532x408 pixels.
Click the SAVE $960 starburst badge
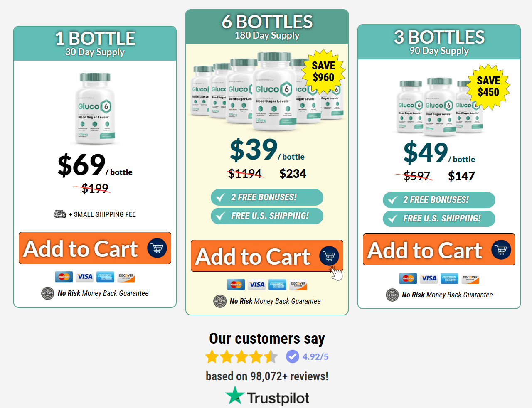coord(323,71)
